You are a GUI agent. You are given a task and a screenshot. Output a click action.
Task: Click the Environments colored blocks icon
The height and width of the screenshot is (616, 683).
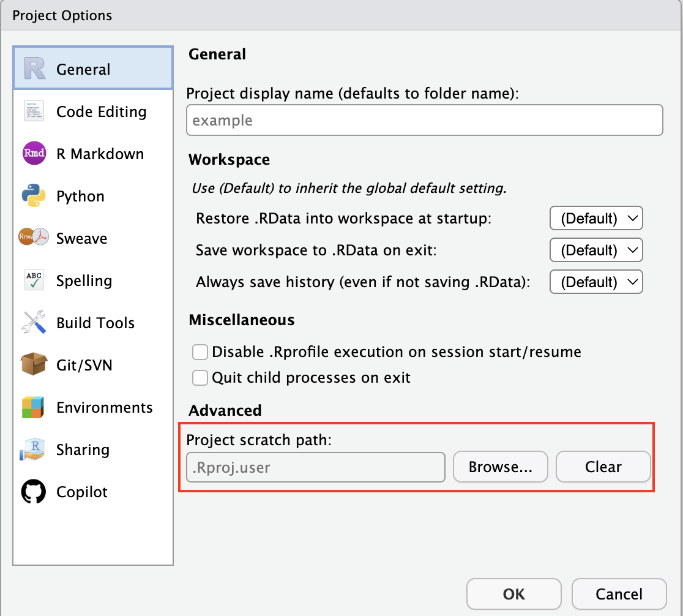click(x=33, y=407)
